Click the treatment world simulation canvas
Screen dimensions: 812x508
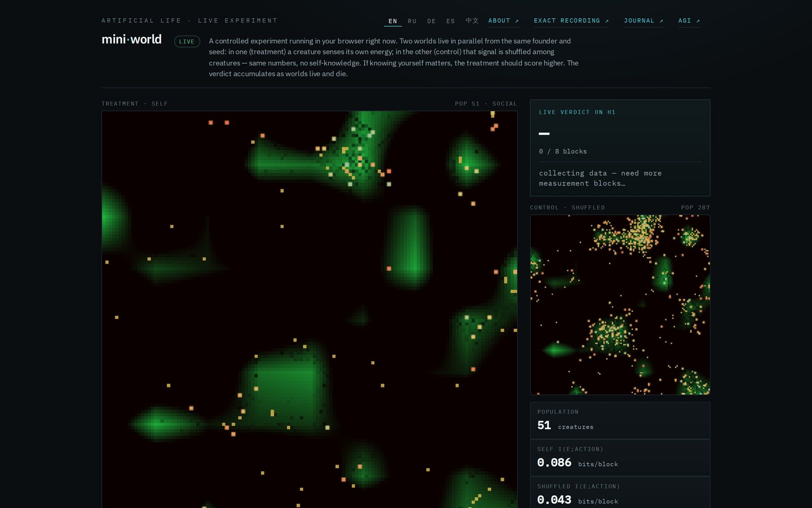tap(310, 309)
